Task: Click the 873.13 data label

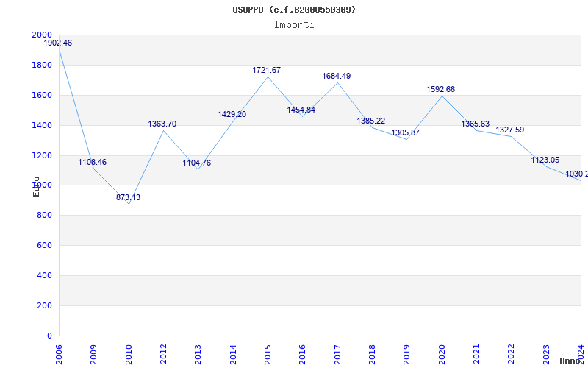Action: (128, 197)
